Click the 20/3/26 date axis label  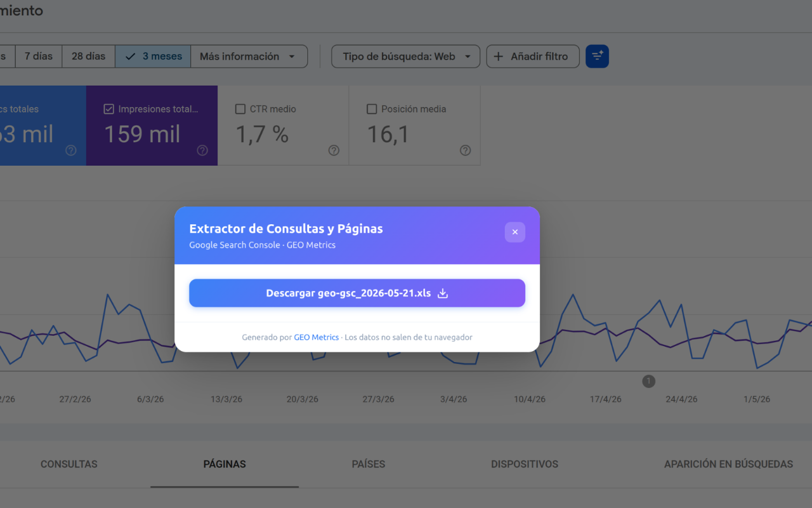click(303, 399)
